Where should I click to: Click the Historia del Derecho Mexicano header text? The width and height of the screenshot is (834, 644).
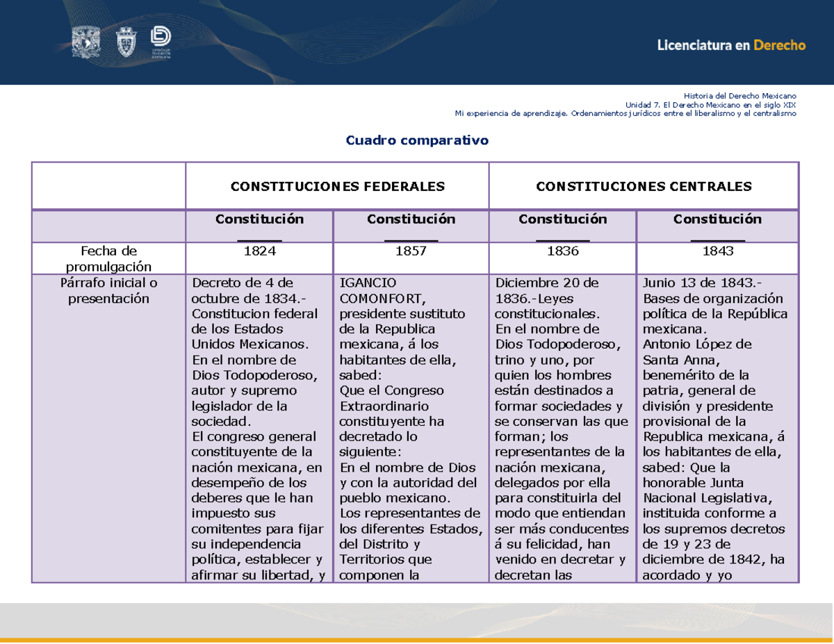click(x=741, y=95)
